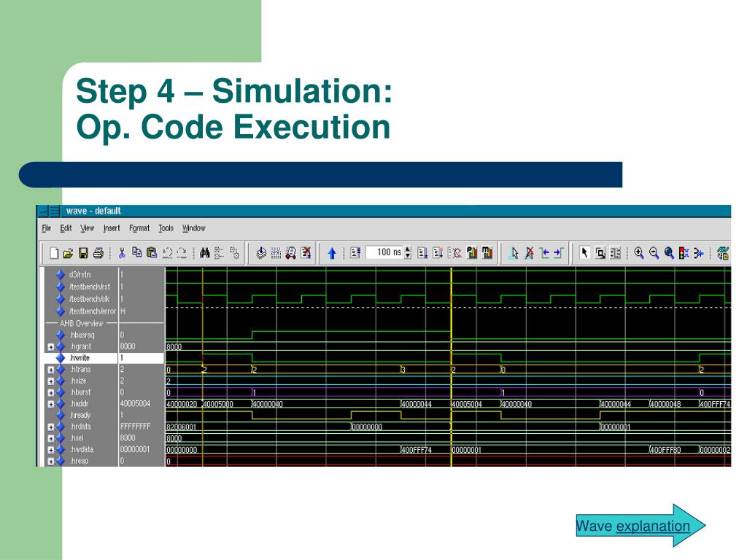Click the Zoom Full magnifier icon
The width and height of the screenshot is (747, 560).
[x=669, y=253]
